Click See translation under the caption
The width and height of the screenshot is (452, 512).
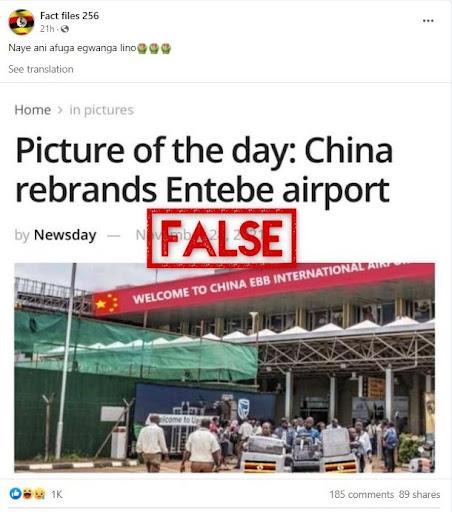click(x=41, y=69)
